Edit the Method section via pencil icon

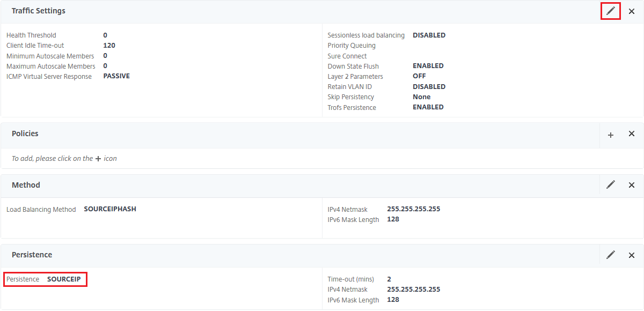click(x=611, y=184)
